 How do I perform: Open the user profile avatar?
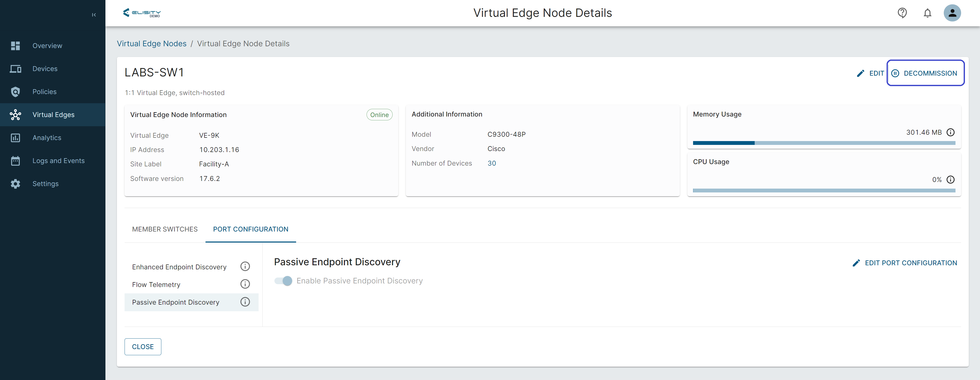952,13
